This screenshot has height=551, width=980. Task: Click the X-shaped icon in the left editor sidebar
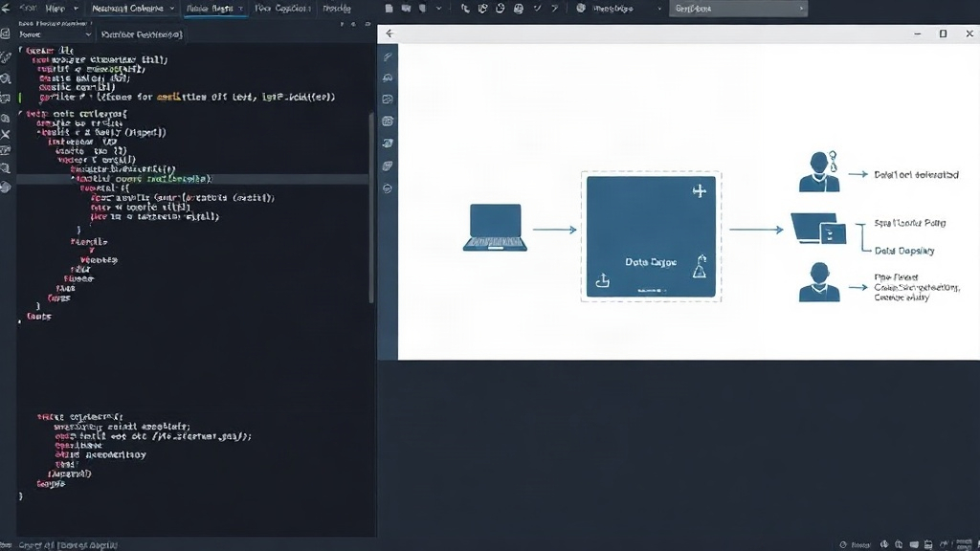(x=6, y=134)
